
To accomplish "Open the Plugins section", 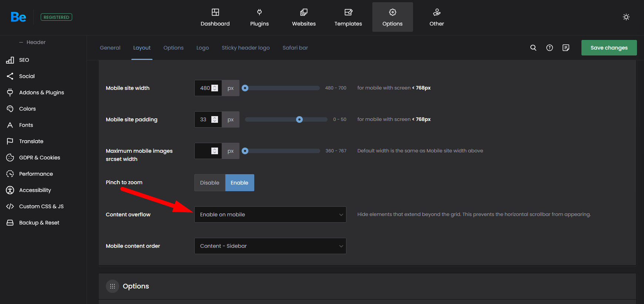I will click(259, 17).
